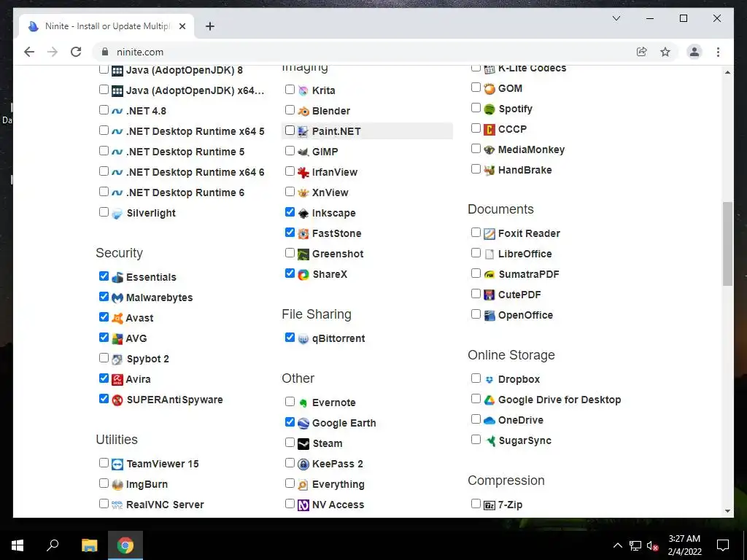Select the Ninite browser tab
Image resolution: width=747 pixels, height=560 pixels.
tap(107, 26)
